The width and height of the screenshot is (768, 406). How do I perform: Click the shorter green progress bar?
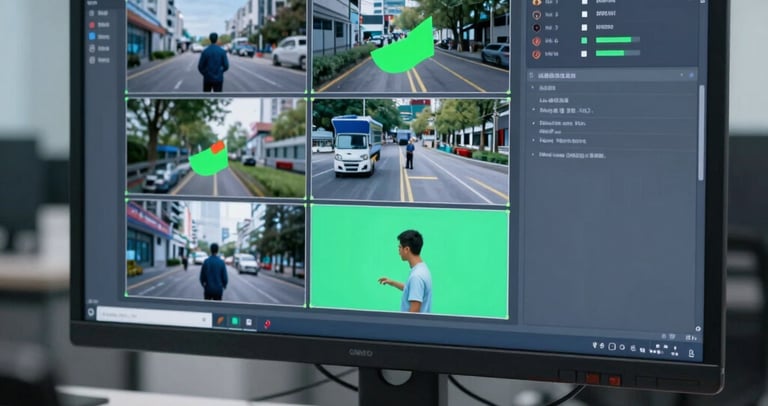click(x=618, y=53)
